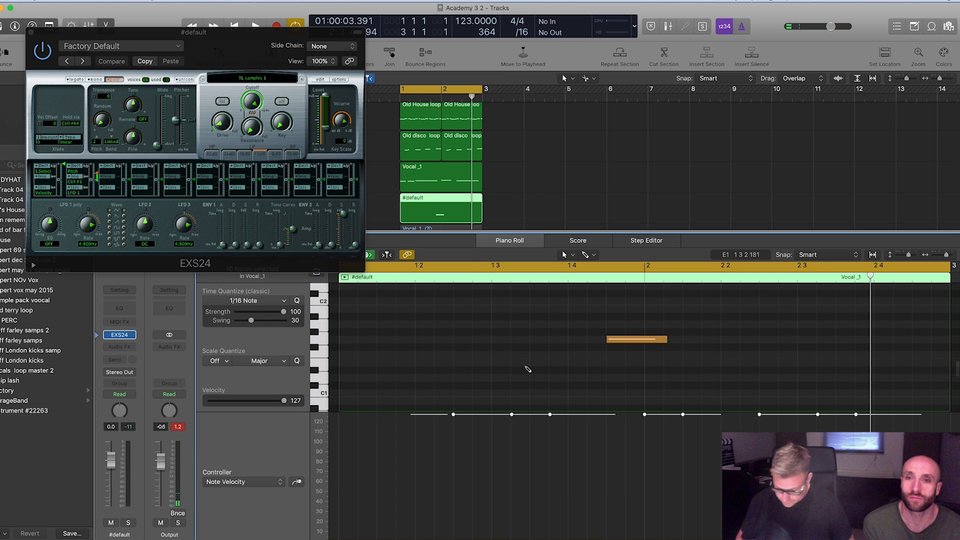Open the tracks Snap Smart dropdown

pyautogui.click(x=726, y=78)
